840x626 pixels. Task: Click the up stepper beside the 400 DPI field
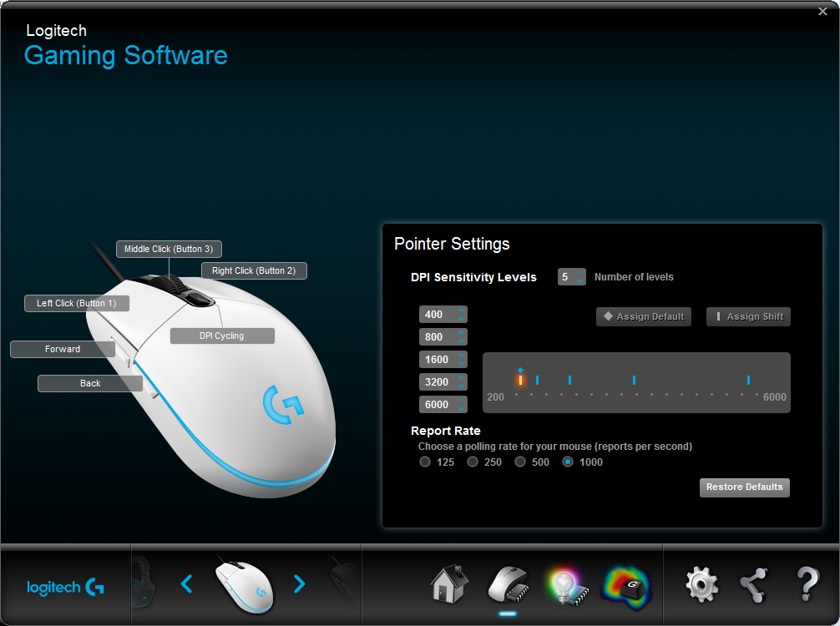460,310
